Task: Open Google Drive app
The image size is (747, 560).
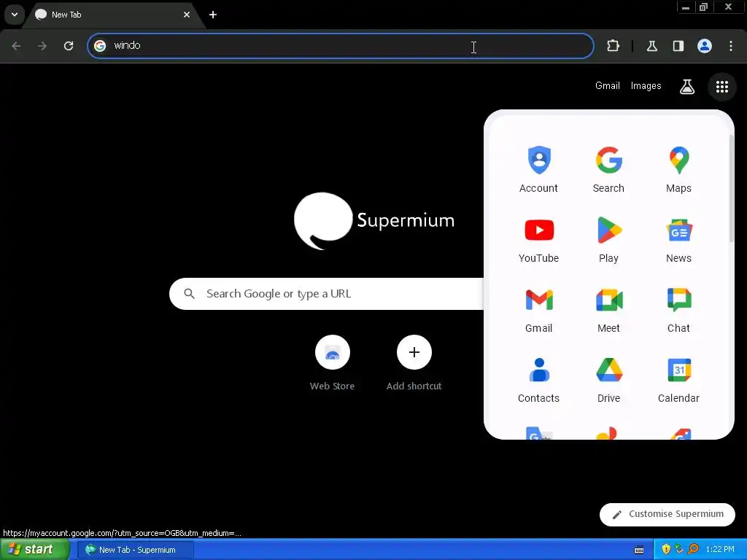Action: (x=609, y=379)
